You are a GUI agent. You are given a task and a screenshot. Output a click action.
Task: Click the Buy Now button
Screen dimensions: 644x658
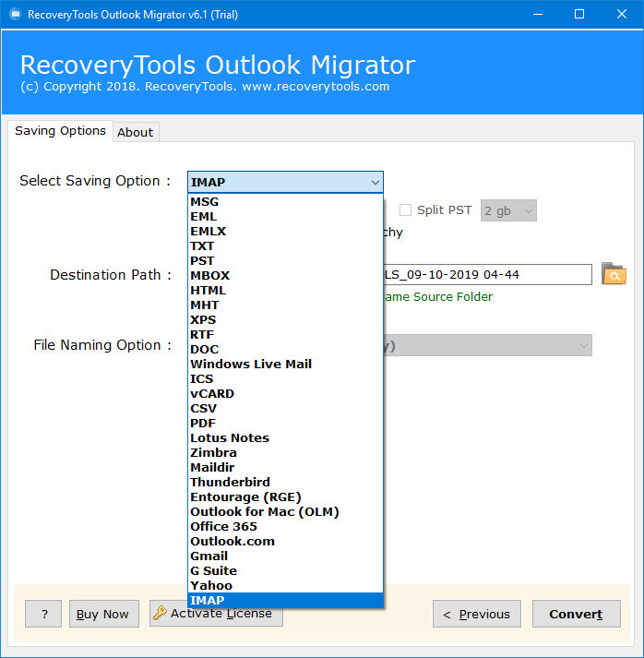[104, 614]
